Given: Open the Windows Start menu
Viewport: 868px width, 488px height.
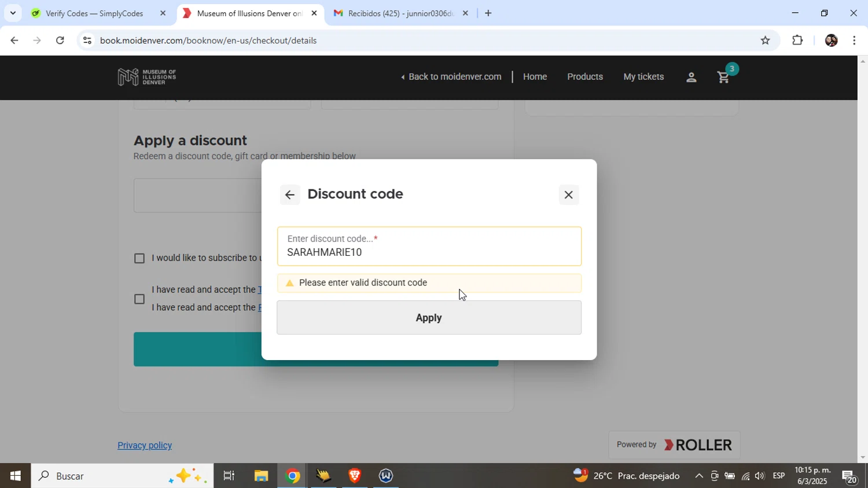Looking at the screenshot, I should coord(15,476).
